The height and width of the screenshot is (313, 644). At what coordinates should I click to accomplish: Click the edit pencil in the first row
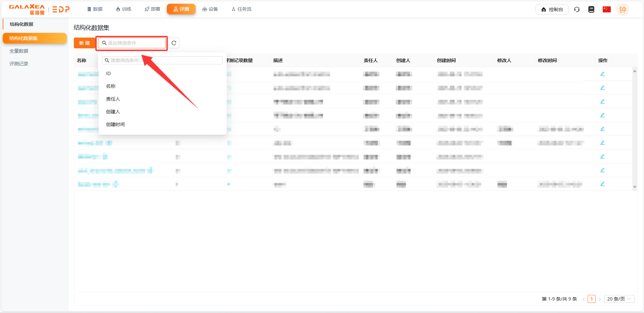[602, 74]
